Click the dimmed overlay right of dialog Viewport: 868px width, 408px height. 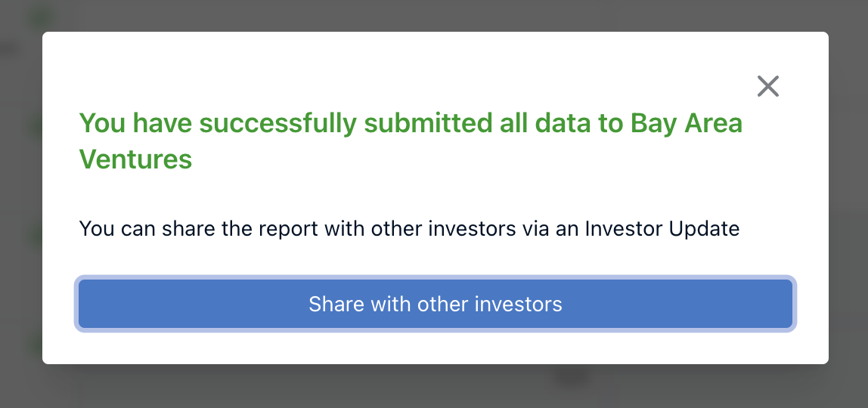tap(848, 204)
